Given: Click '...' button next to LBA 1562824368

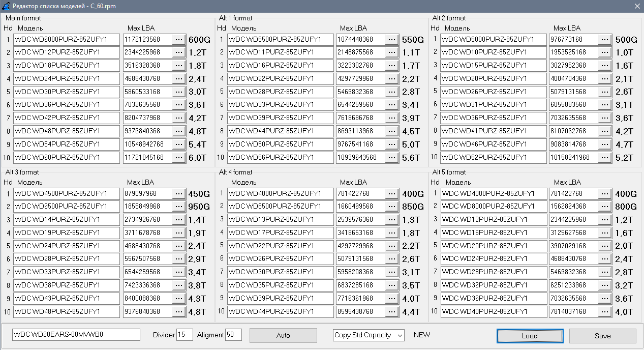Looking at the screenshot, I should coord(605,207).
